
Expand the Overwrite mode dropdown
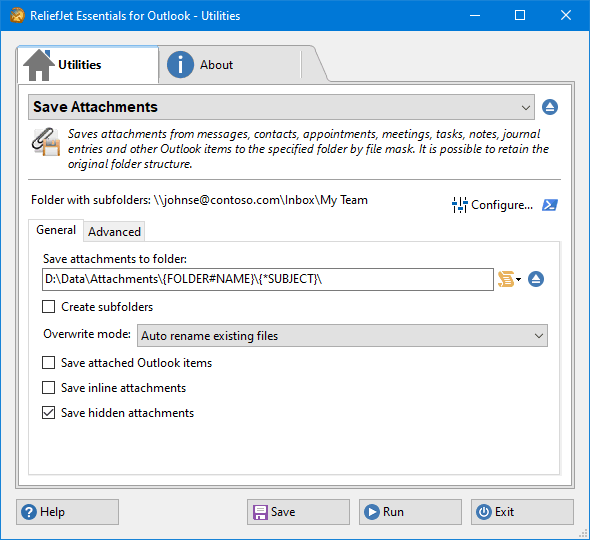tap(342, 336)
